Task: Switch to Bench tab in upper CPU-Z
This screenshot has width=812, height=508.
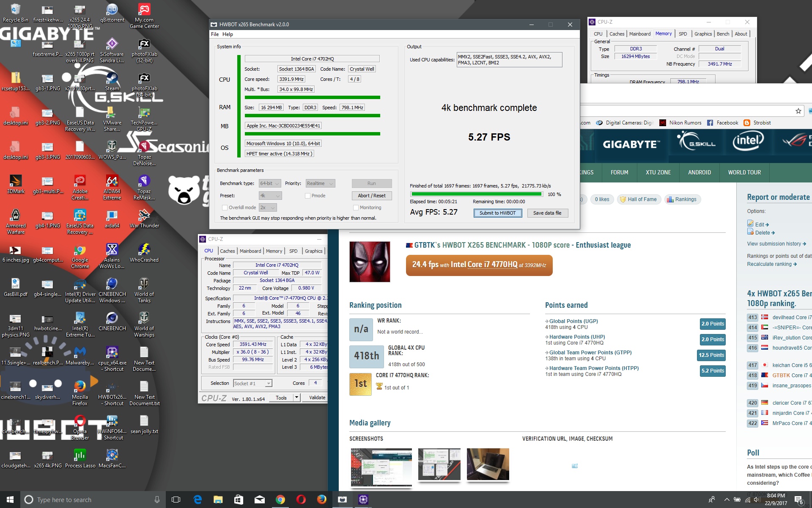Action: [723, 34]
